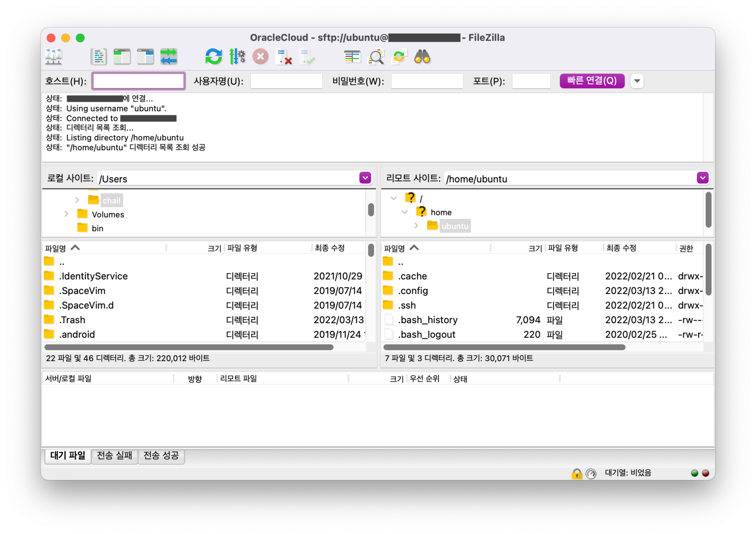The width and height of the screenshot is (756, 534).
Task: Click the green refresh file lists icon
Action: tap(214, 57)
